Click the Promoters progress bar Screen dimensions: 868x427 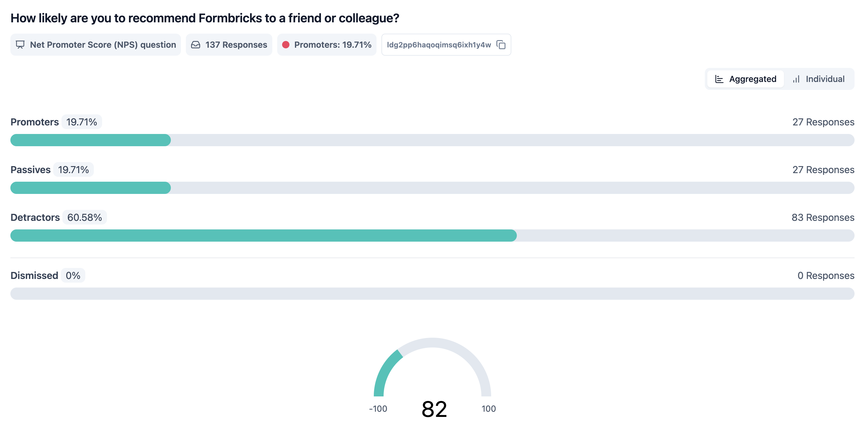(x=432, y=140)
